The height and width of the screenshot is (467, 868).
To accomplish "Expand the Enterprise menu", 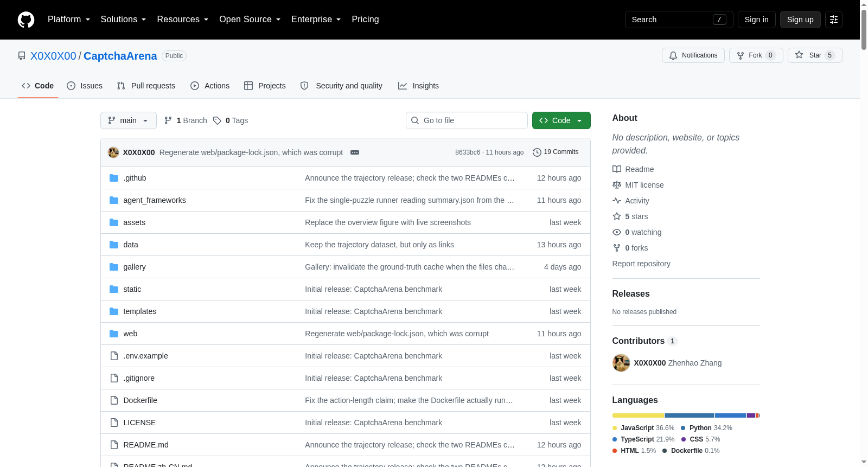I will point(316,20).
